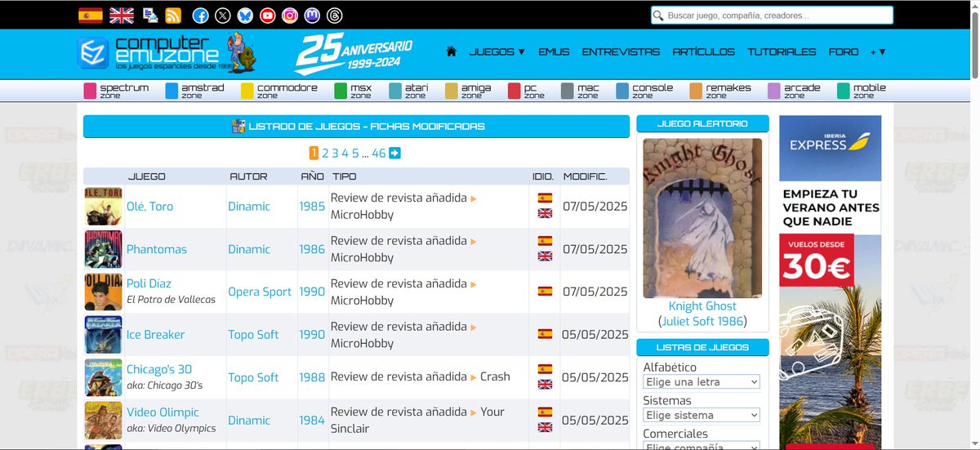
Task: Open the Atari zone
Action: click(408, 91)
